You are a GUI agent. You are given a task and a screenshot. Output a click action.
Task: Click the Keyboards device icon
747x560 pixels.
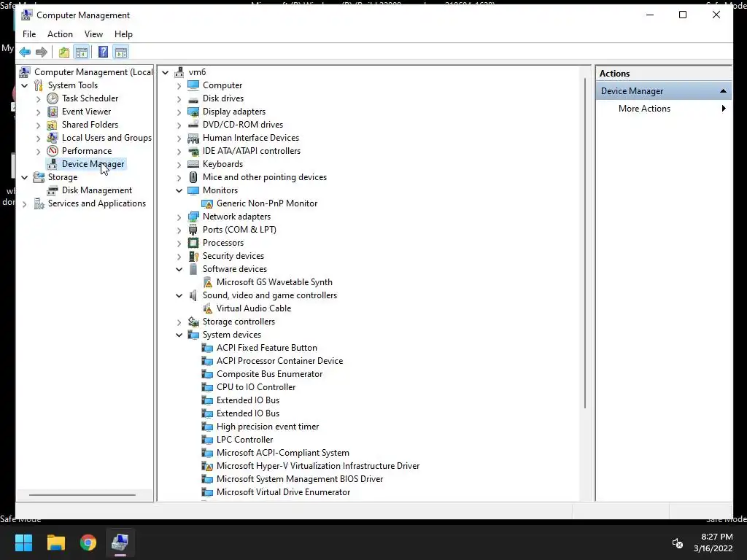click(193, 164)
